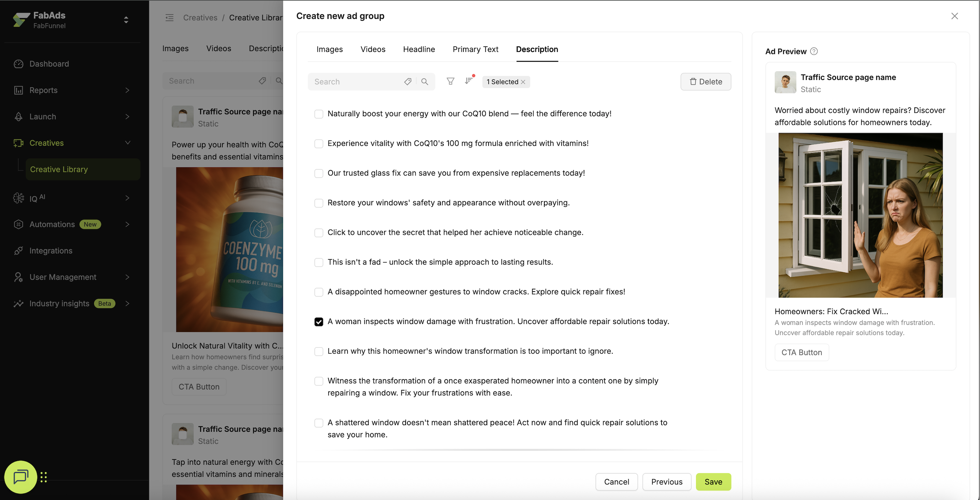Viewport: 980px width, 500px height.
Task: Click the Delete button
Action: click(x=706, y=81)
